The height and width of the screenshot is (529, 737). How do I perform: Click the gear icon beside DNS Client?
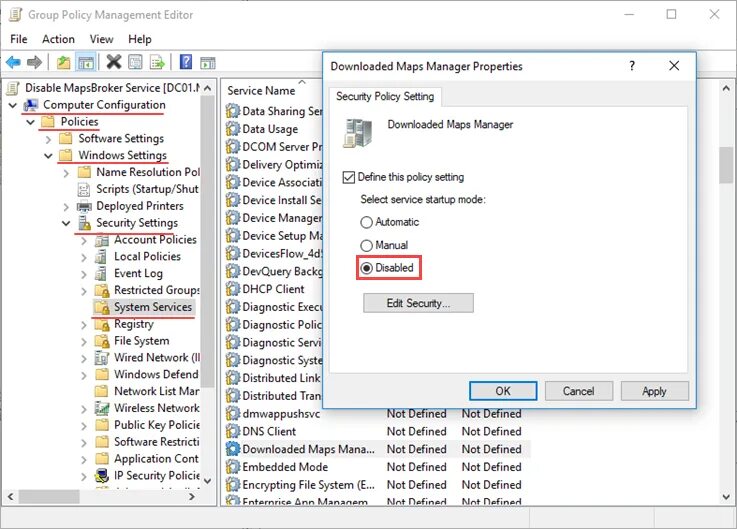[233, 431]
